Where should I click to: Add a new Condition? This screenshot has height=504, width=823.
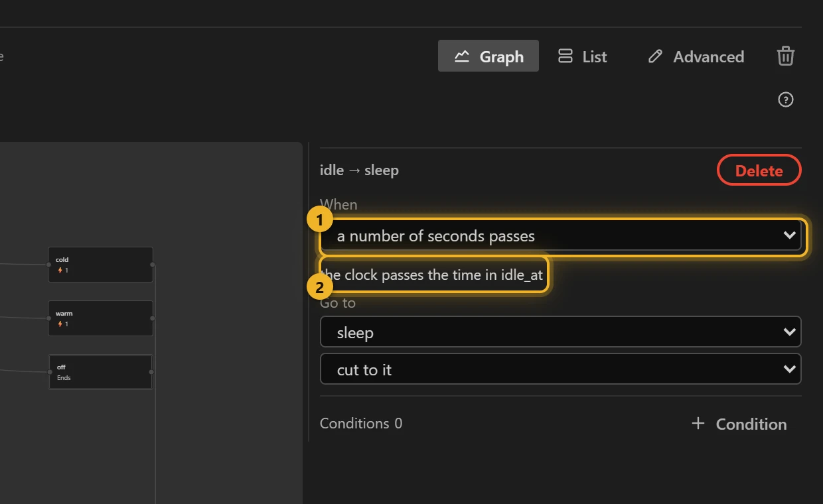tap(739, 424)
